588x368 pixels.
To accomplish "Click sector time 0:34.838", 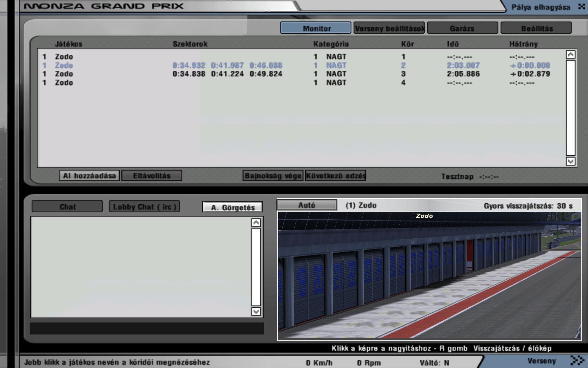I will (189, 74).
